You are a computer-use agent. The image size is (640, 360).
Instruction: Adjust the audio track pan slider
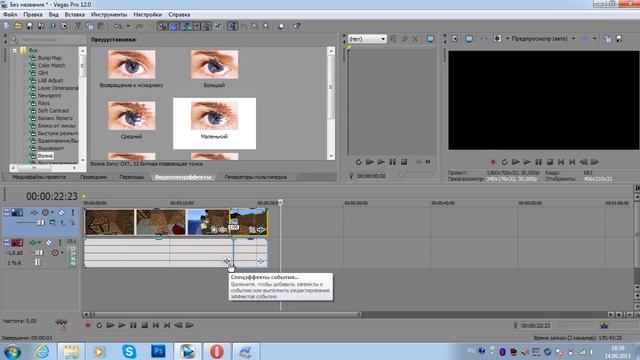(37, 262)
